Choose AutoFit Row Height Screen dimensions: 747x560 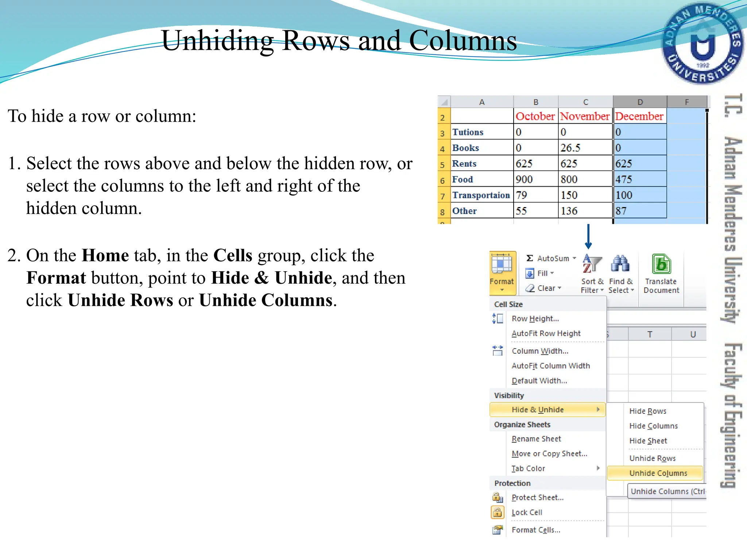click(x=549, y=333)
